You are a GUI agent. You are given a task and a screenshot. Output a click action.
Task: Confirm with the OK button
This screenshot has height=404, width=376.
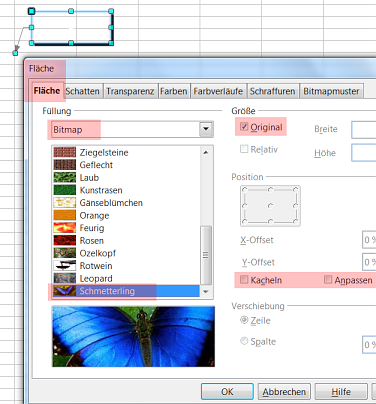click(x=227, y=391)
